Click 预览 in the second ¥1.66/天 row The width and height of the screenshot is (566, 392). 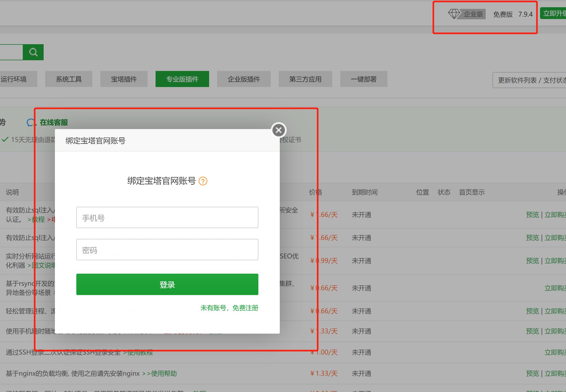pos(532,238)
